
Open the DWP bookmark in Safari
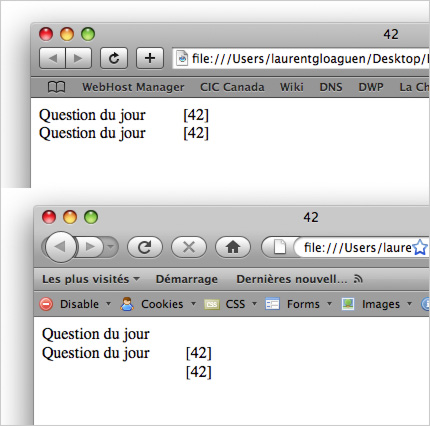pos(371,87)
